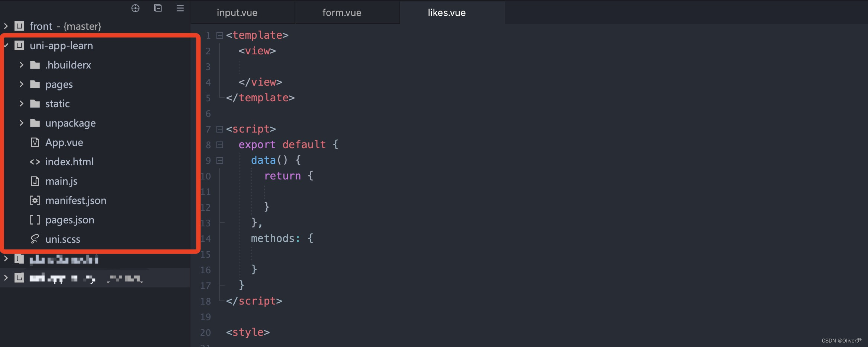Viewport: 868px width, 347px height.
Task: Click the pages.json brackets icon
Action: (35, 220)
